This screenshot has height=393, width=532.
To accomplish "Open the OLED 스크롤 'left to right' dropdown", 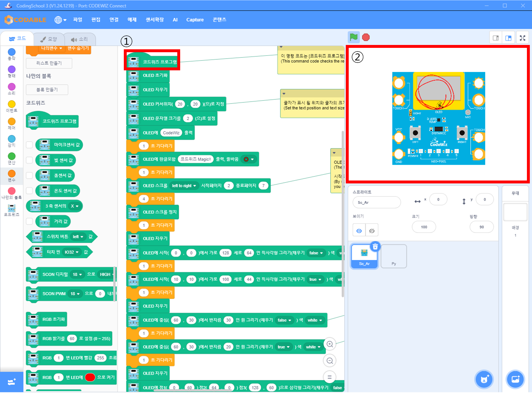I will (x=184, y=186).
